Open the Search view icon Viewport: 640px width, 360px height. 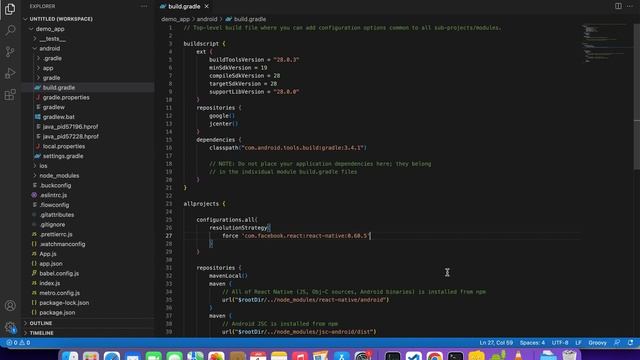tap(10, 30)
